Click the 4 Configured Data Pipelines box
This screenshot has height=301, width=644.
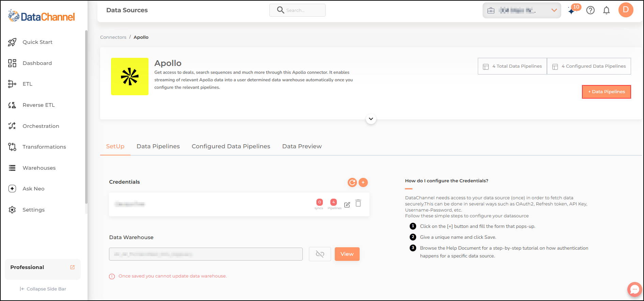(589, 66)
